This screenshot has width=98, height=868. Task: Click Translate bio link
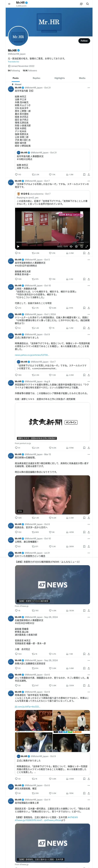click(x=14, y=62)
